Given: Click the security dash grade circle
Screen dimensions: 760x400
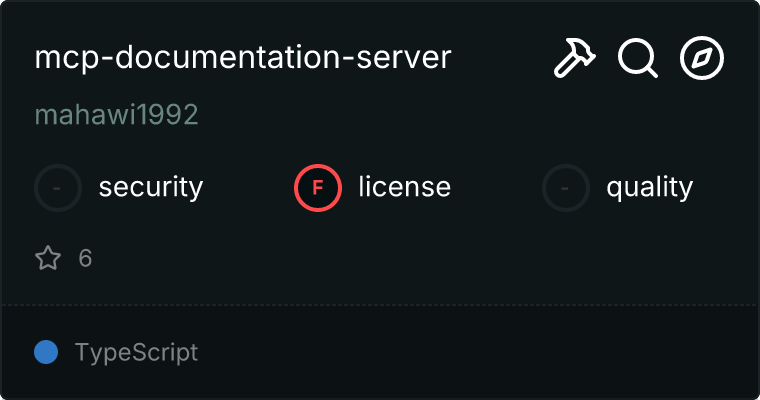Looking at the screenshot, I should pyautogui.click(x=58, y=187).
